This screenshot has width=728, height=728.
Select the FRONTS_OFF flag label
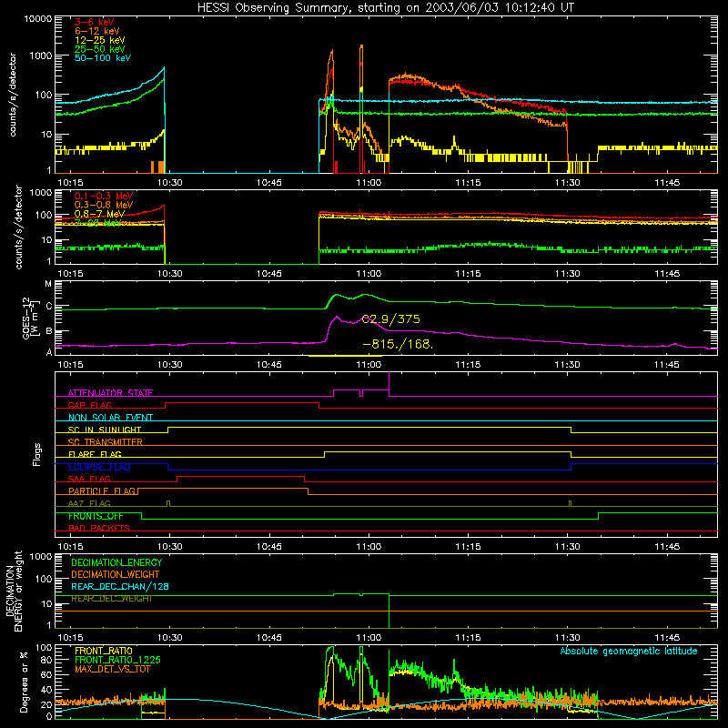coord(96,516)
